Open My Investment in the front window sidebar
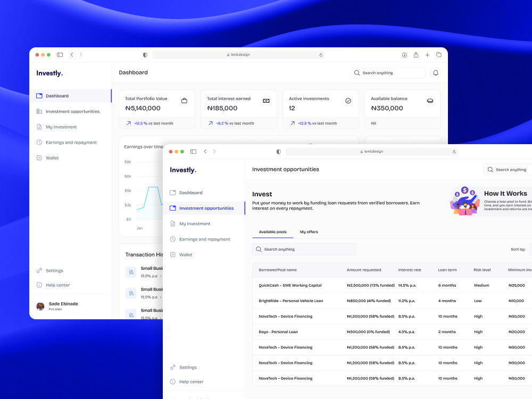532x399 pixels. coord(204,223)
